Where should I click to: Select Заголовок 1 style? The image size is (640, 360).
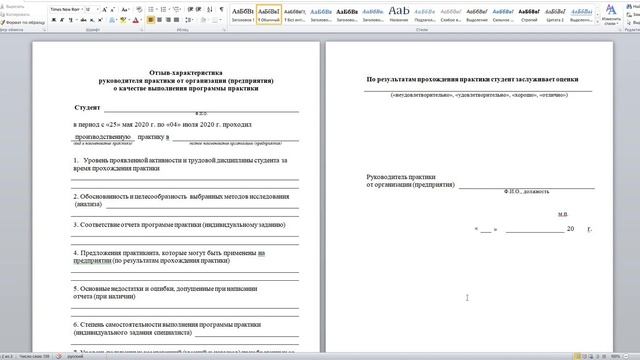[243, 14]
